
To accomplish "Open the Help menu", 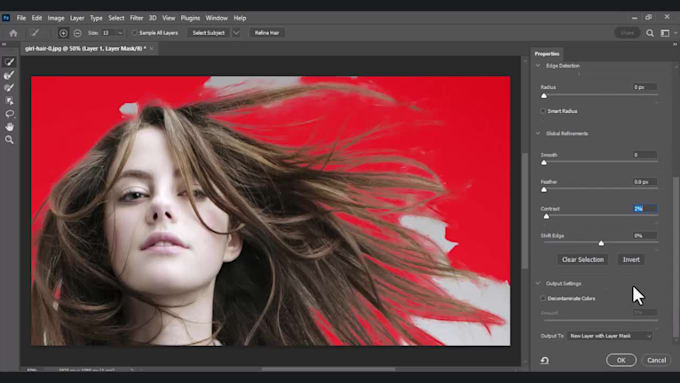I will (x=240, y=18).
